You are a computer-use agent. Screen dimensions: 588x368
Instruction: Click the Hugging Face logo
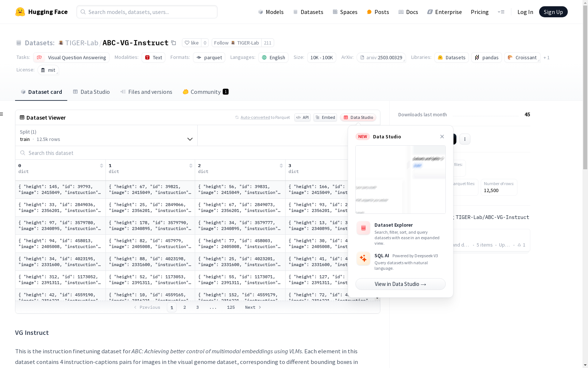pyautogui.click(x=41, y=12)
